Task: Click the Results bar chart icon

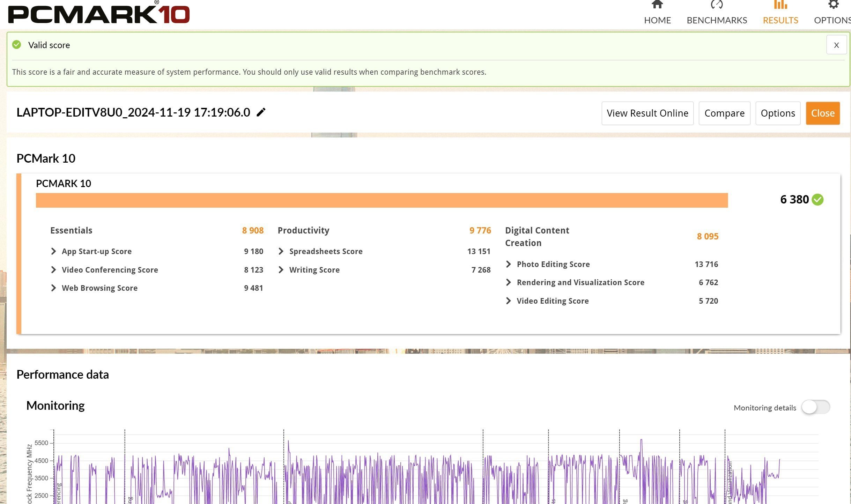Action: click(780, 5)
